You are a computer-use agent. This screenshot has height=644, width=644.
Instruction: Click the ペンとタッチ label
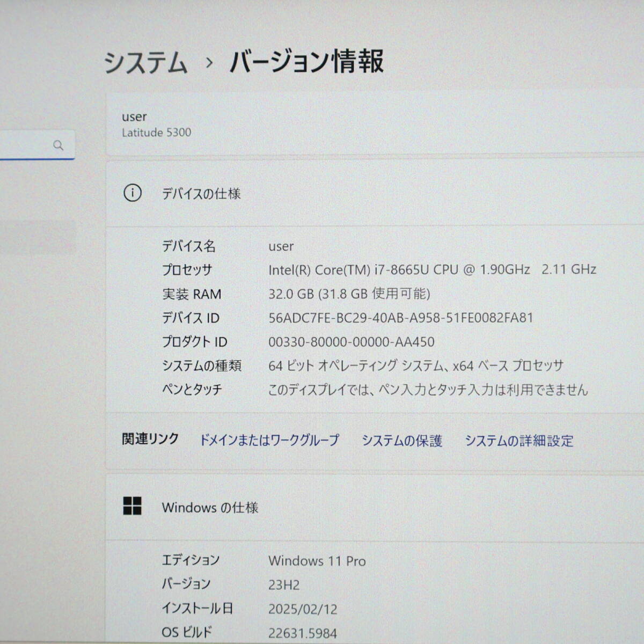(x=192, y=390)
